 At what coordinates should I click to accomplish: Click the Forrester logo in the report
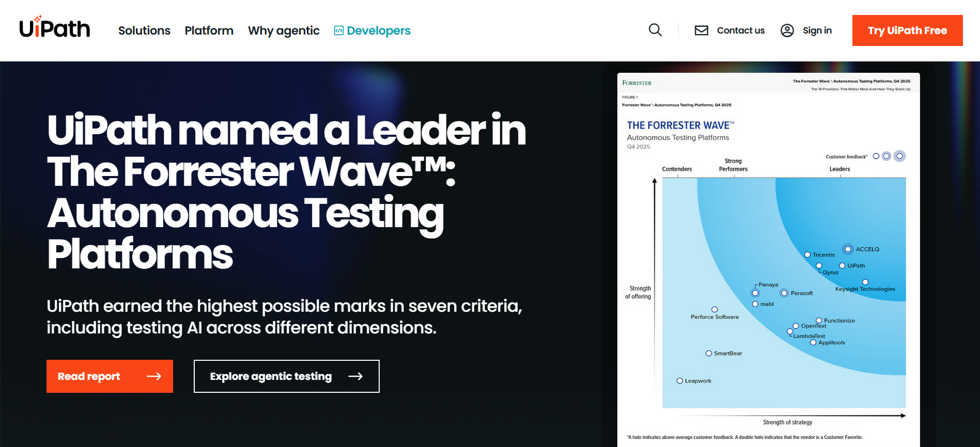637,83
